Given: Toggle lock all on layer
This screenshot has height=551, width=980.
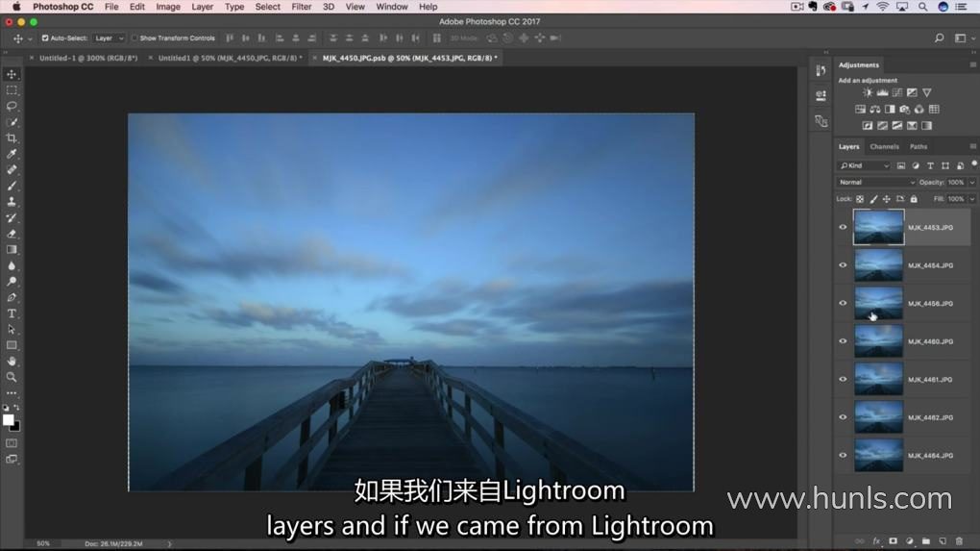Looking at the screenshot, I should [x=914, y=199].
